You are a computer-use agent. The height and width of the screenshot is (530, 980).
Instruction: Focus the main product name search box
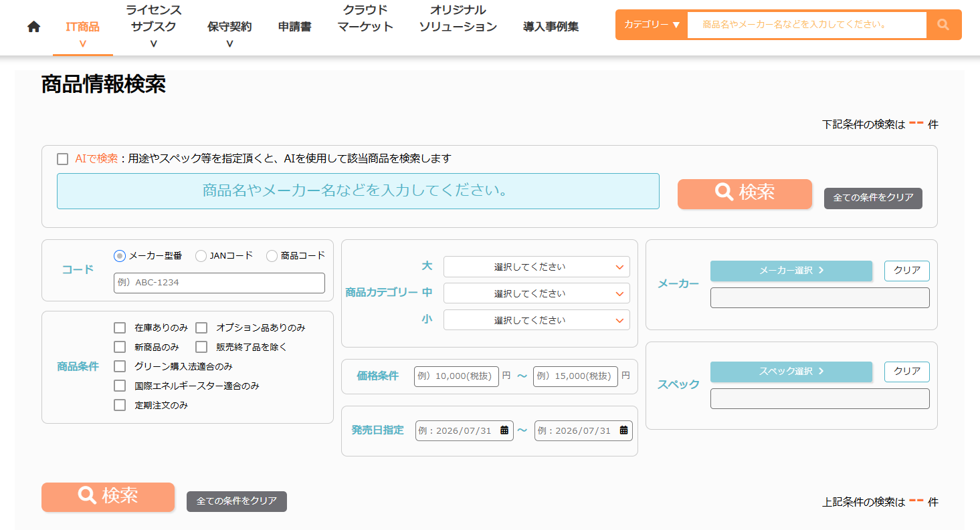pos(358,191)
